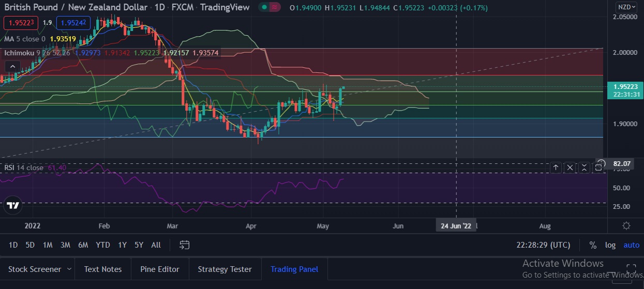
Task: Set time range to YTD
Action: [103, 245]
